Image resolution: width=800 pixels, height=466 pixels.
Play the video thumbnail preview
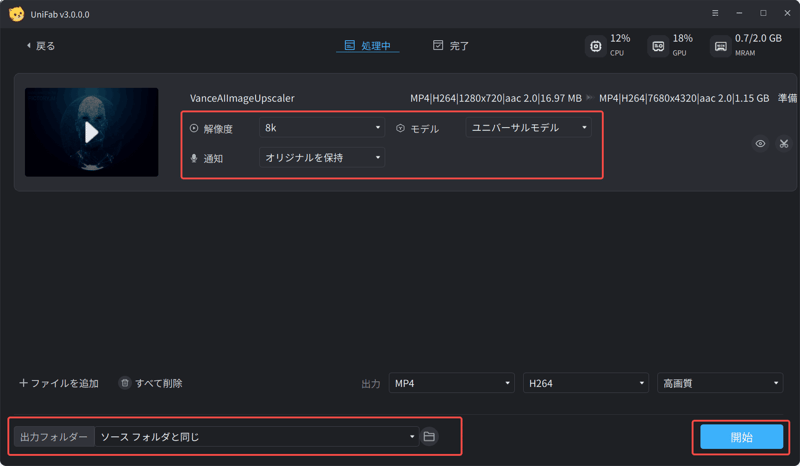tap(91, 132)
